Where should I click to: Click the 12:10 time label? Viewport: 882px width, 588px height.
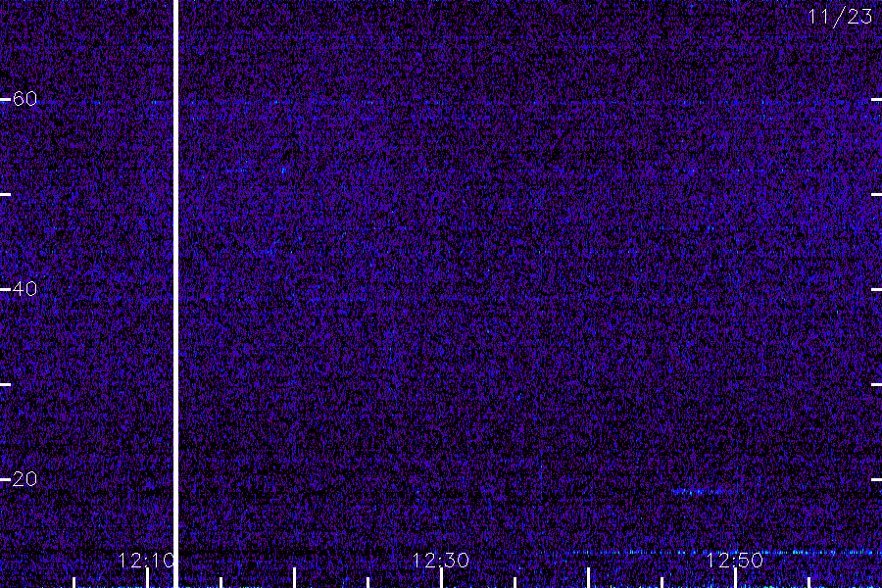[146, 561]
